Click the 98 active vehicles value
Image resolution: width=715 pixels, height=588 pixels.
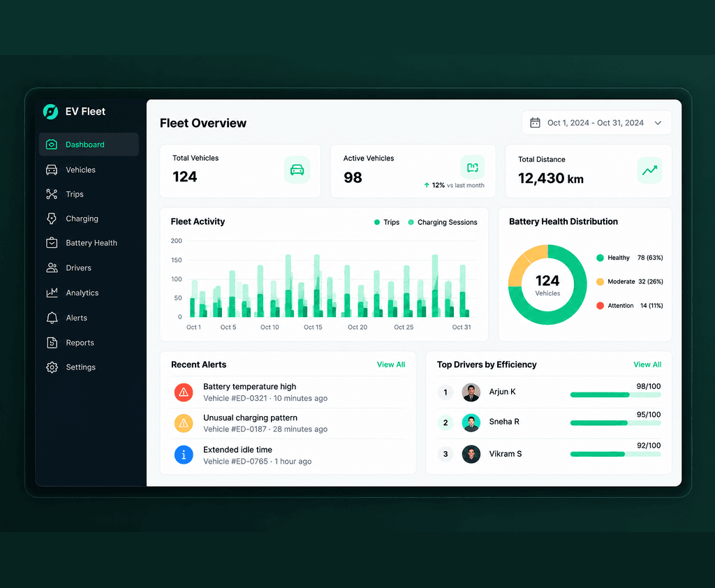(x=353, y=177)
